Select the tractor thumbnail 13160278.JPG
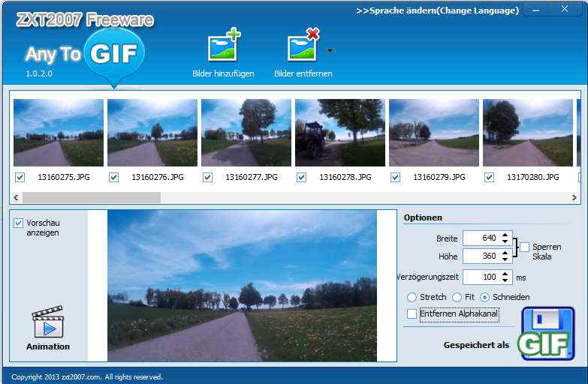The image size is (588, 384). (x=339, y=132)
